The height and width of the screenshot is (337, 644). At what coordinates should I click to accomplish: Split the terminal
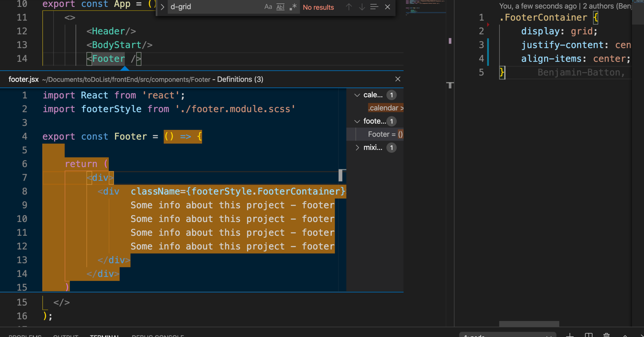pyautogui.click(x=589, y=335)
